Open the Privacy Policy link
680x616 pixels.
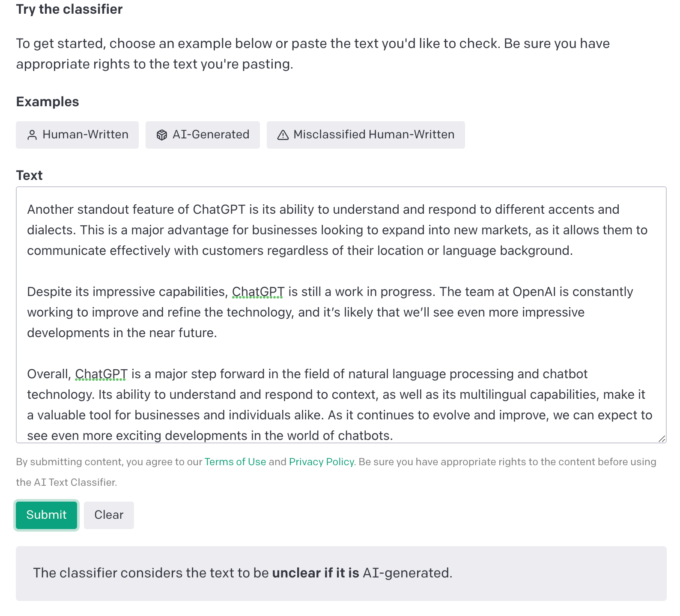321,462
